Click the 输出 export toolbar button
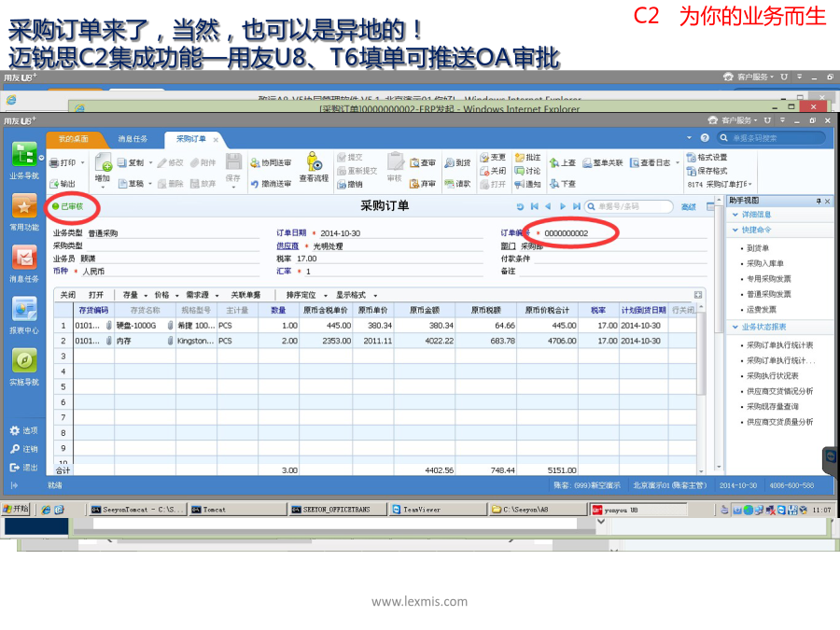Image resolution: width=840 pixels, height=630 pixels. point(63,184)
